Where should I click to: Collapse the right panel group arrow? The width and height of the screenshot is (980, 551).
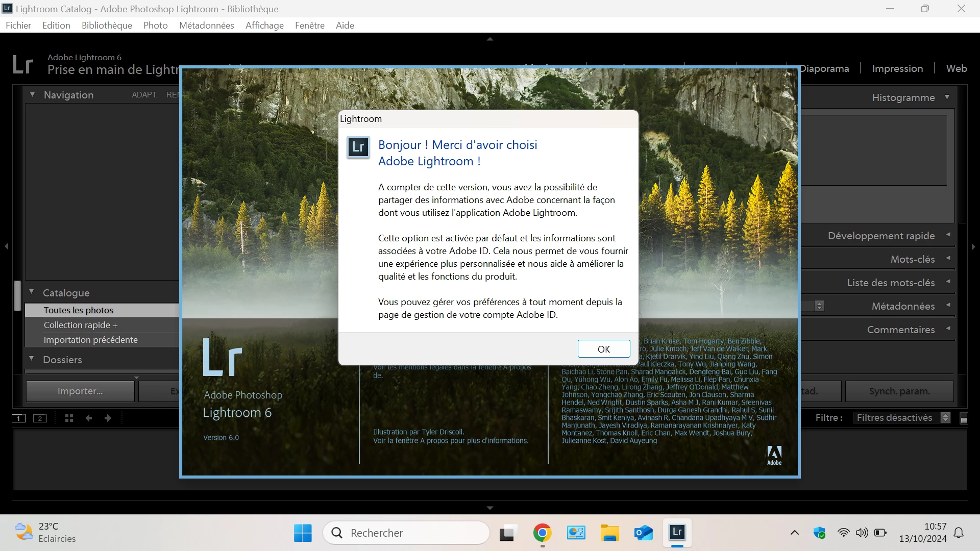973,246
